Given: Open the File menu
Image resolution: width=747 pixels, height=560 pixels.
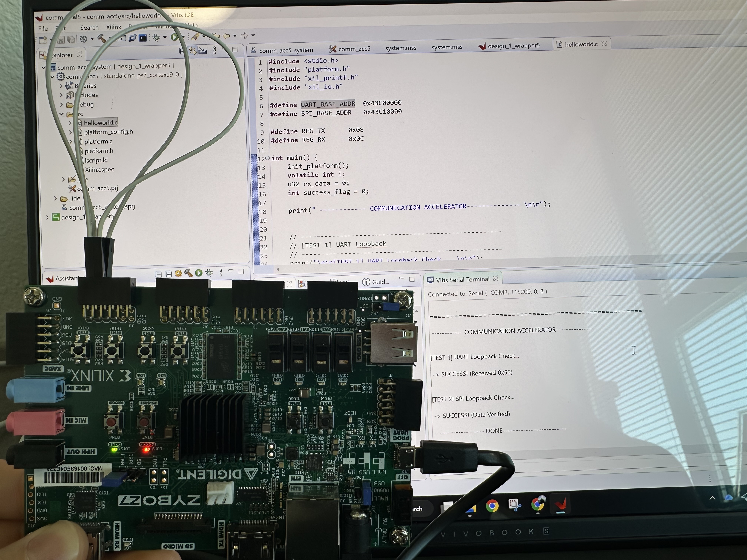Looking at the screenshot, I should pyautogui.click(x=43, y=29).
